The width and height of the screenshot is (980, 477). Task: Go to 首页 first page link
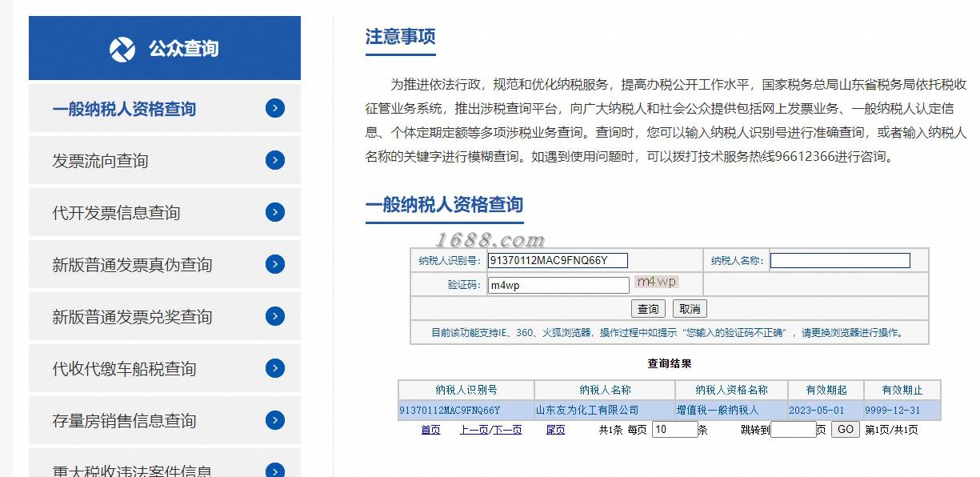coord(430,430)
